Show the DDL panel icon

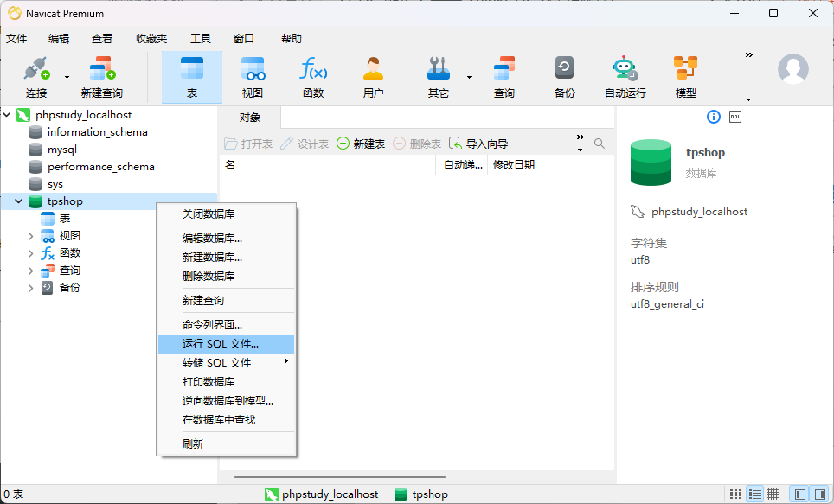tap(735, 117)
